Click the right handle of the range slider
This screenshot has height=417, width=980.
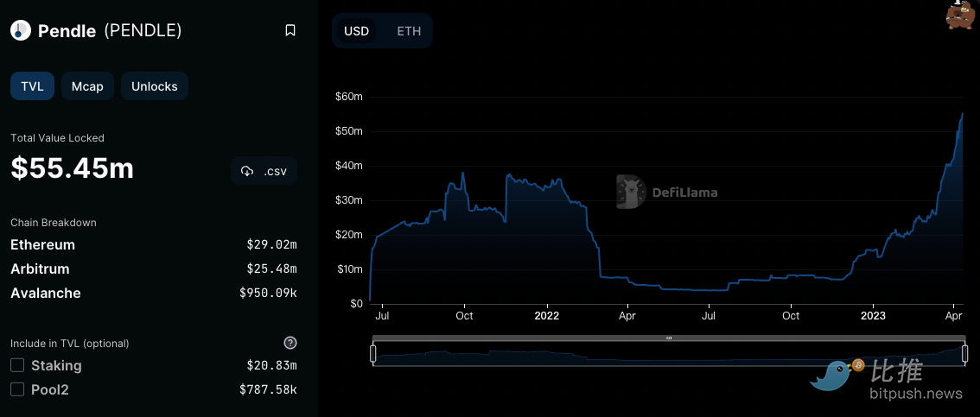pos(965,353)
